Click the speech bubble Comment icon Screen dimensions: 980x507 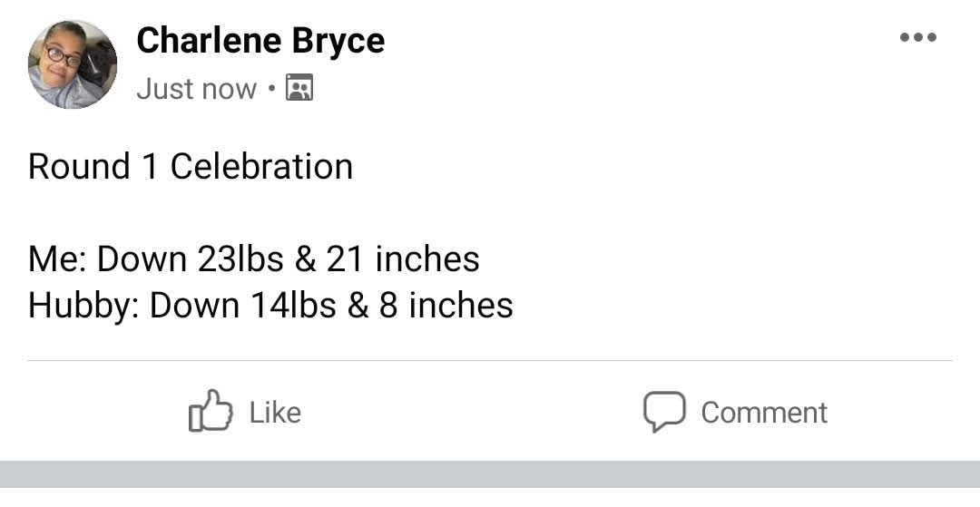[x=664, y=412]
